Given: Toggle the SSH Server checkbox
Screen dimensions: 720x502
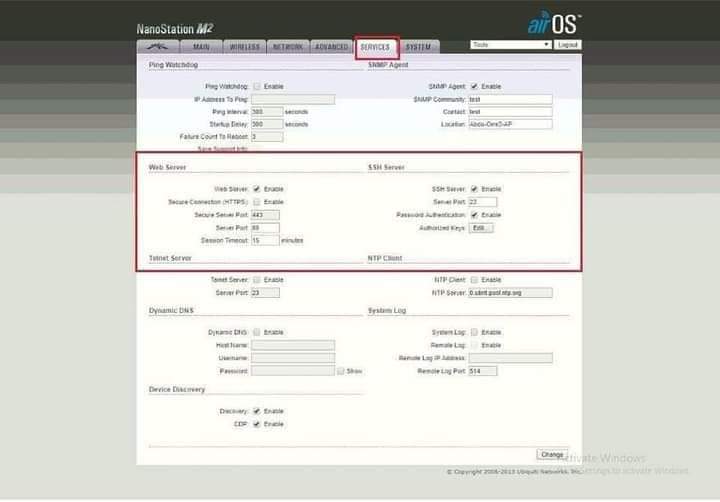Looking at the screenshot, I should point(474,189).
